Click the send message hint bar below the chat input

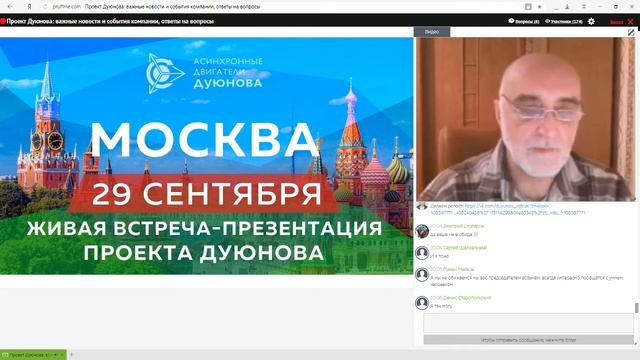tap(528, 340)
